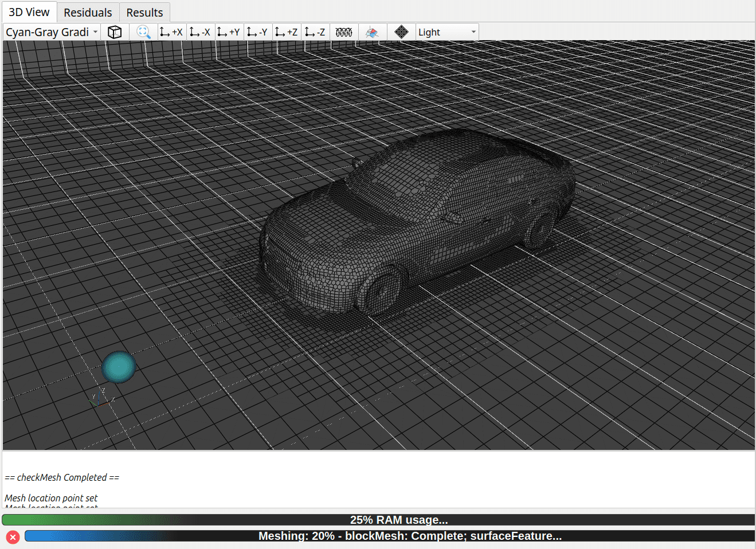Open the Cyan-Gray Gradient background dropdown
The height and width of the screenshot is (549, 756).
[52, 32]
